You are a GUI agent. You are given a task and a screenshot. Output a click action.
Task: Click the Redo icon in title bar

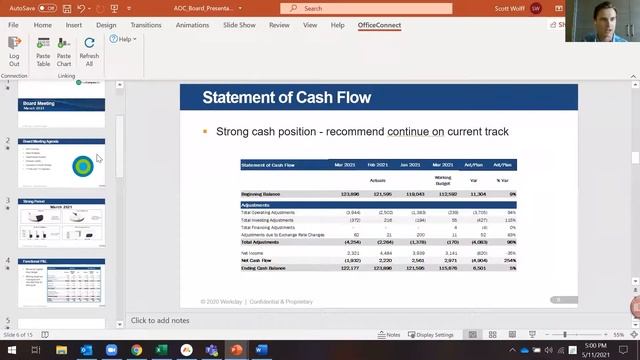tap(100, 8)
